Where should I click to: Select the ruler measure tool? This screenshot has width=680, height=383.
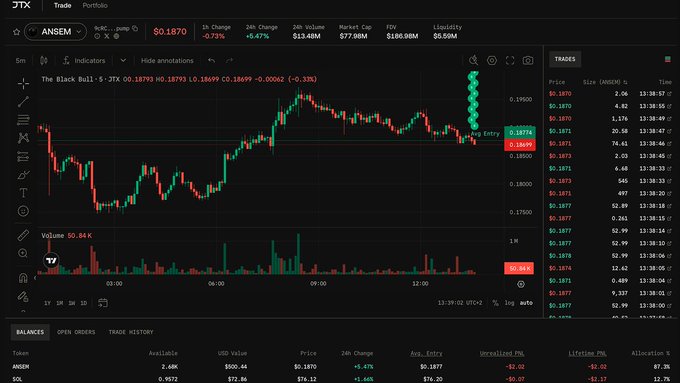(23, 235)
